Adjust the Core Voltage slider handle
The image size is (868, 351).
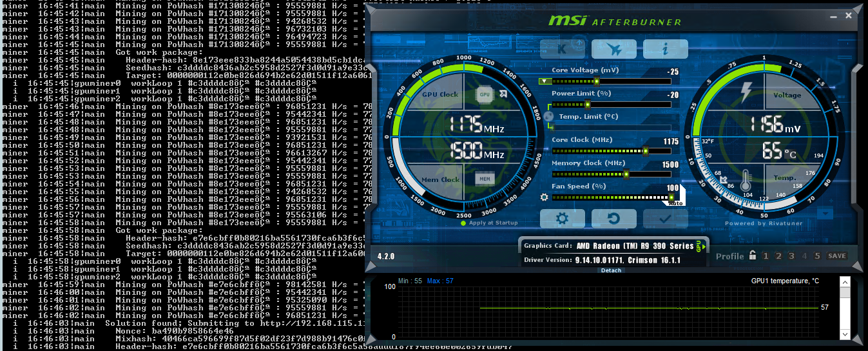[x=597, y=81]
